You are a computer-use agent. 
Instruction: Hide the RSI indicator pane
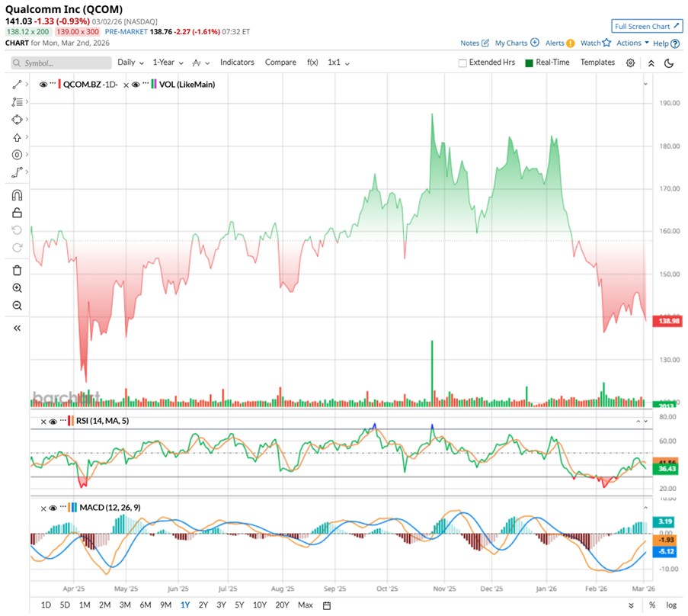(53, 422)
